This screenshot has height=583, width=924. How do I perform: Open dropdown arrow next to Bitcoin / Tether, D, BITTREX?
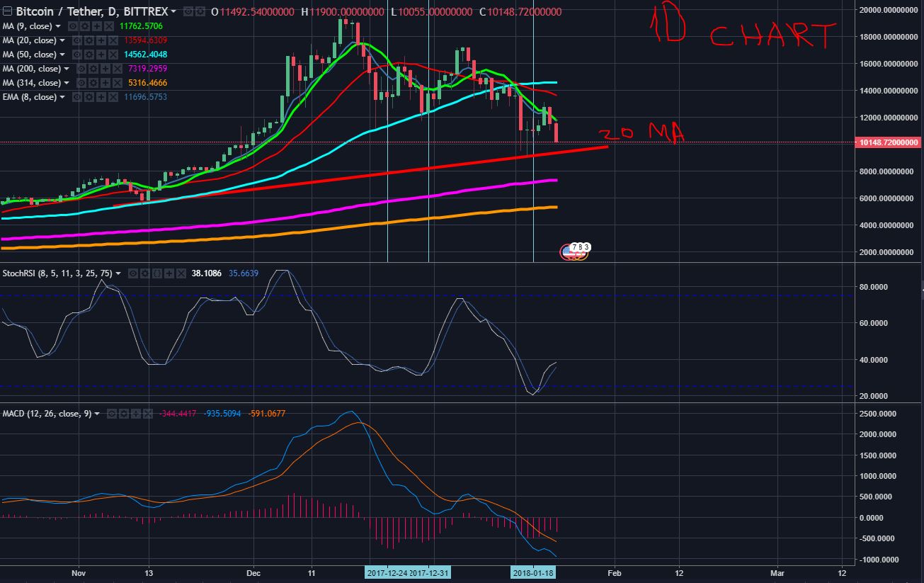(173, 11)
